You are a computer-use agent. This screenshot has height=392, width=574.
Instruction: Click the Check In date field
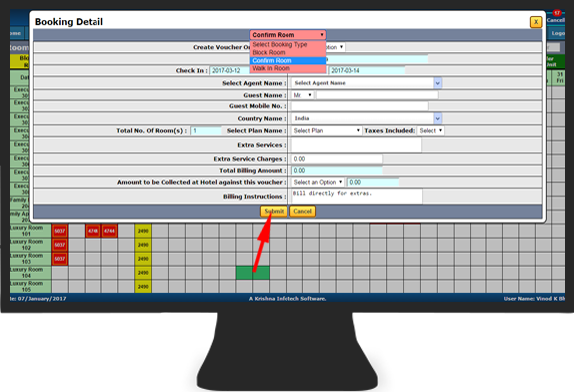[x=230, y=71]
